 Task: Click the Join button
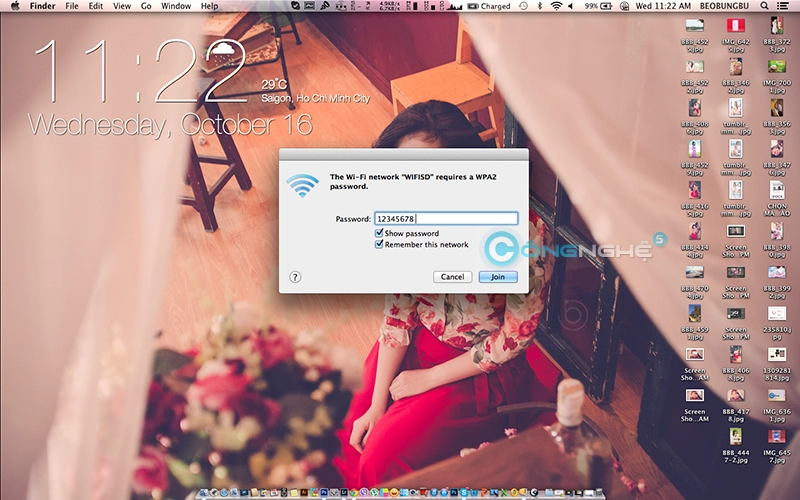[498, 277]
